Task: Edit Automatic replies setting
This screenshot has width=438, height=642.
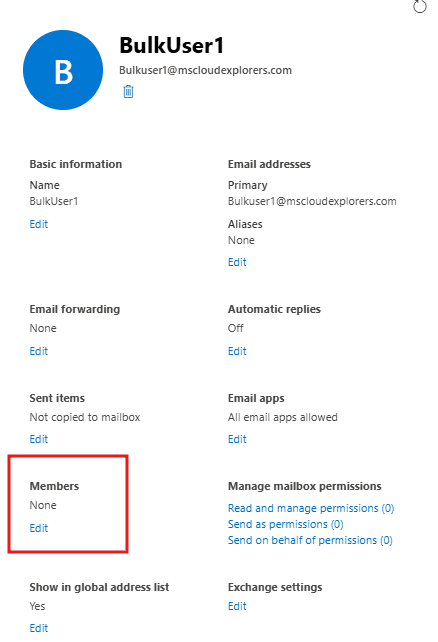Action: tap(237, 351)
